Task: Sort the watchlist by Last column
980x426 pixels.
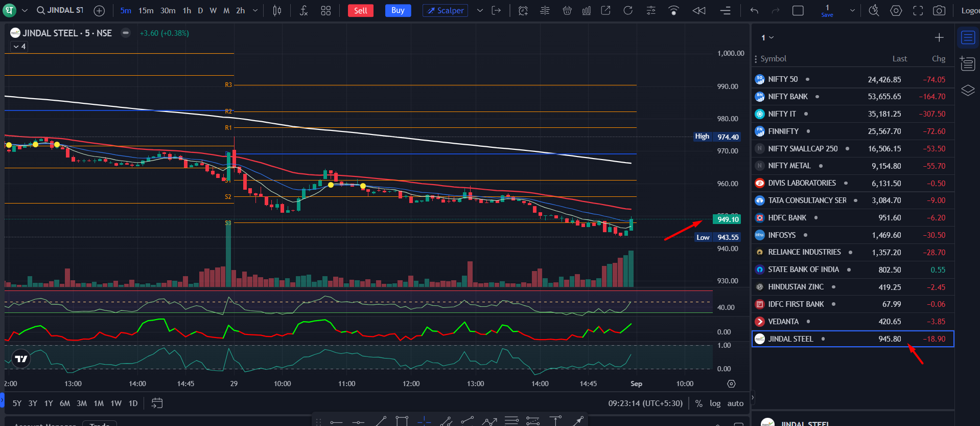Action: [x=899, y=59]
